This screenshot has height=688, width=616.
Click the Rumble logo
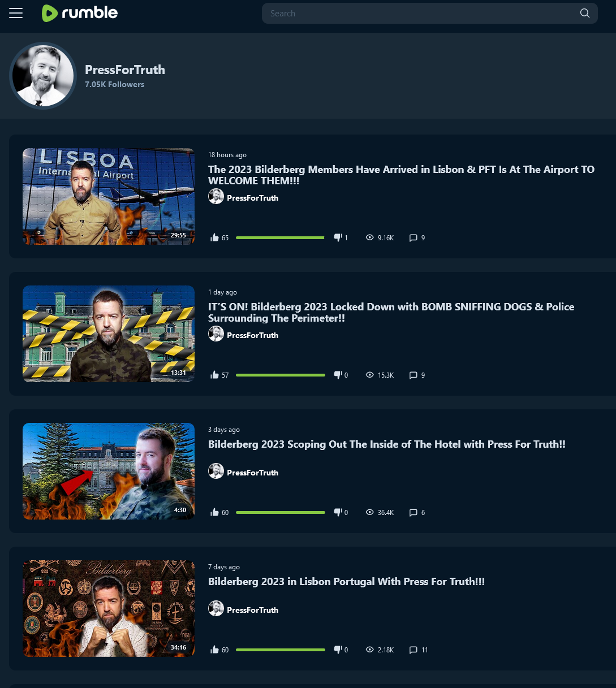click(80, 13)
